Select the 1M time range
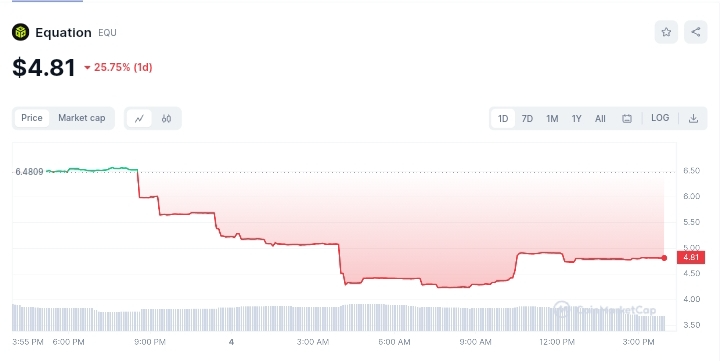Screen dimensions: 720x361 [x=552, y=118]
